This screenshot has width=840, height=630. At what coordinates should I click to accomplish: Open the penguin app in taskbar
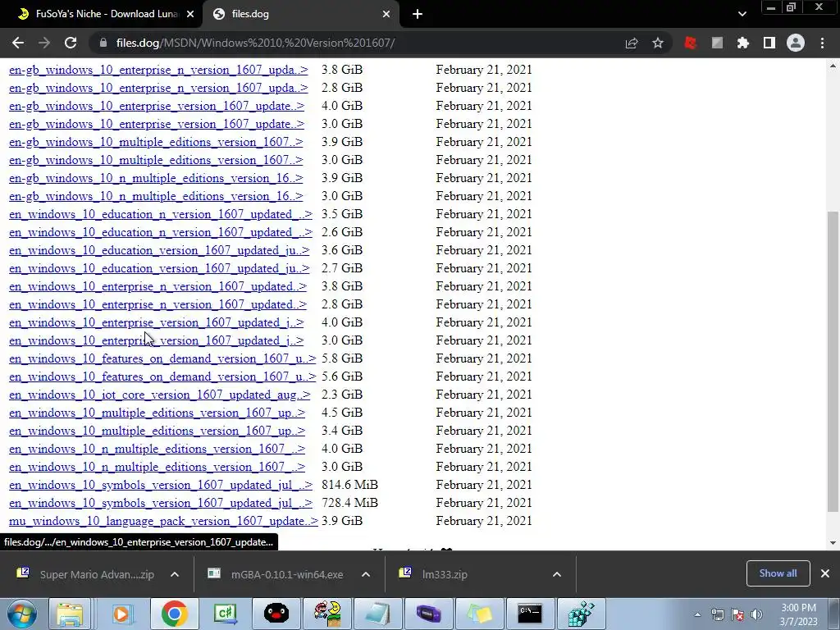[276, 614]
